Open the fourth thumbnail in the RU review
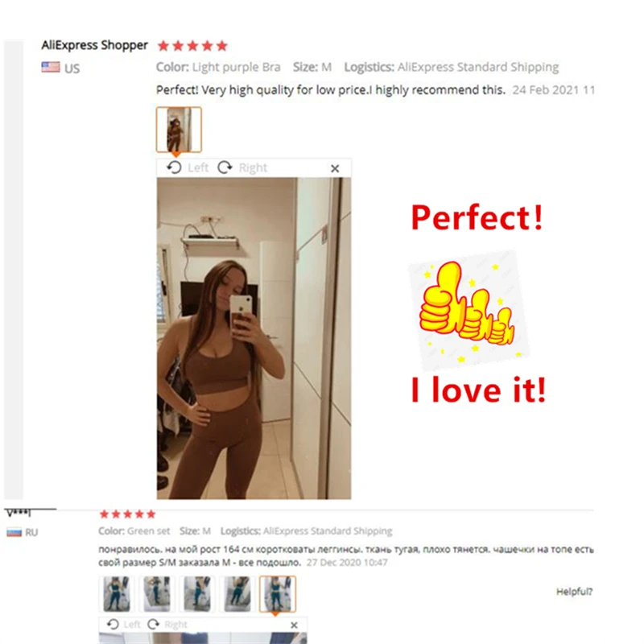This screenshot has width=644, height=644. (237, 594)
